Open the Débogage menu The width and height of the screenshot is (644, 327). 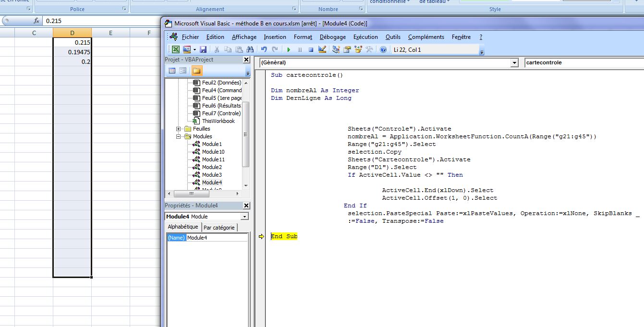click(332, 37)
